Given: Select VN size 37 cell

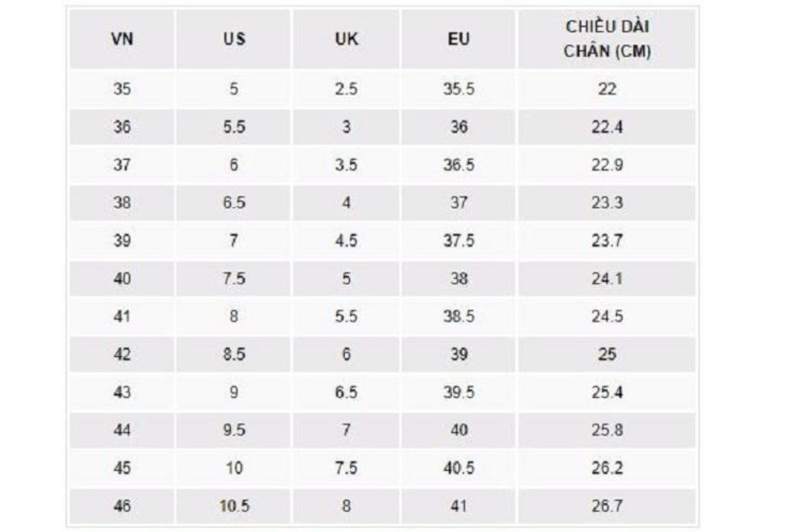Looking at the screenshot, I should pyautogui.click(x=122, y=165).
